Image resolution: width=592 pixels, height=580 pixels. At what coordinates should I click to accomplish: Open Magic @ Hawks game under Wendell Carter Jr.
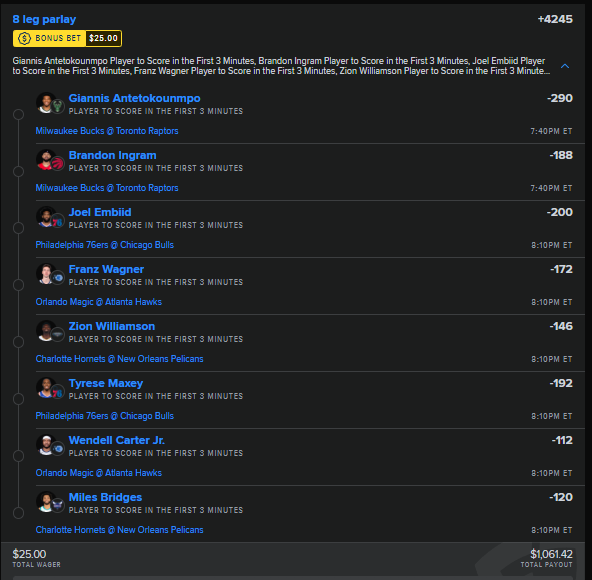coord(99,473)
